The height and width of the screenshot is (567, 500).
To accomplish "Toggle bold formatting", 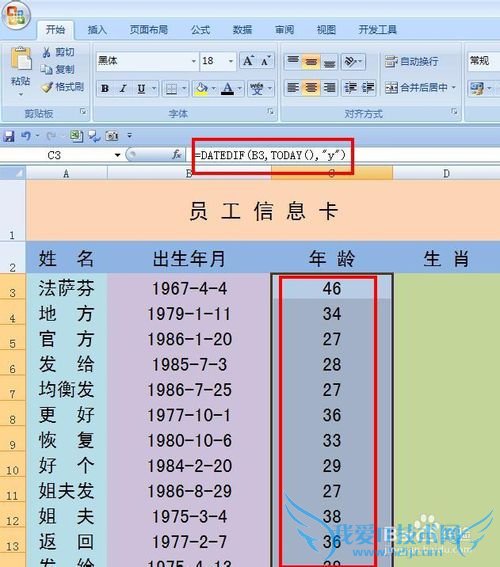I will (105, 88).
